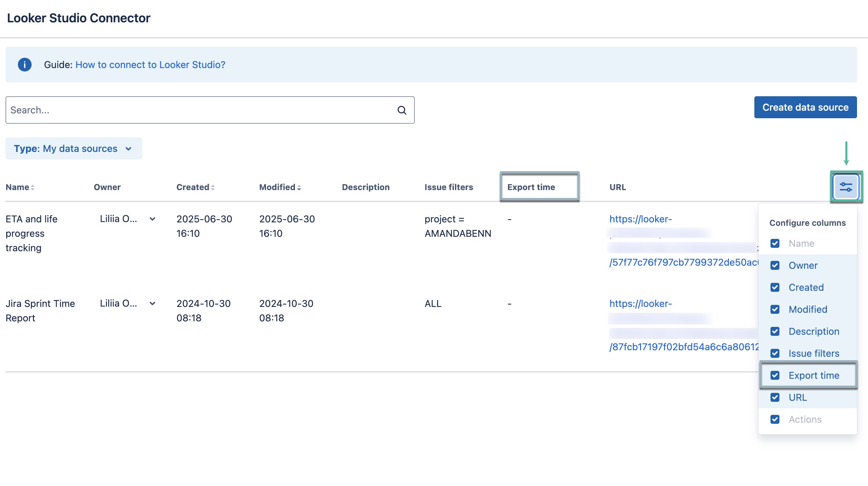Toggle the Description column checkbox

click(x=775, y=331)
